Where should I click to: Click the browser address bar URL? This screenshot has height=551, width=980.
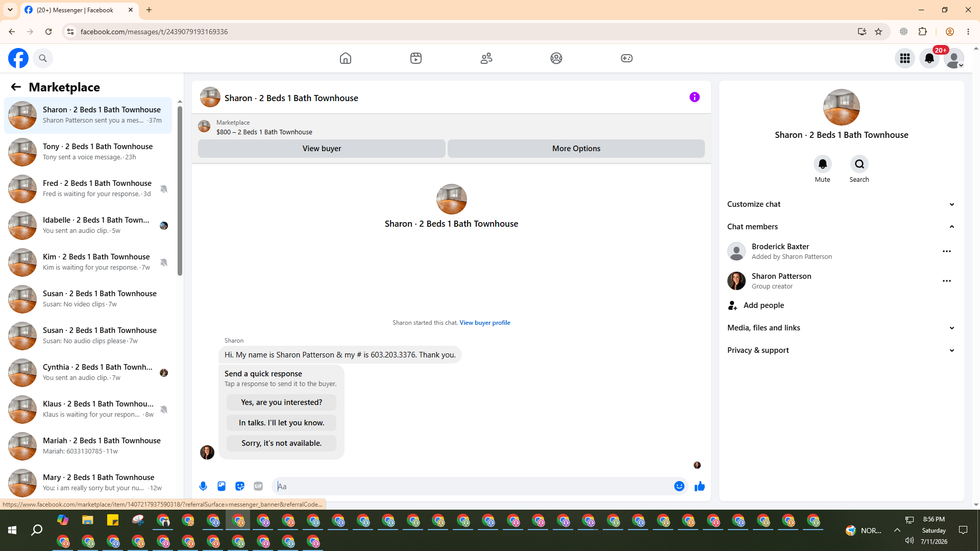154,32
